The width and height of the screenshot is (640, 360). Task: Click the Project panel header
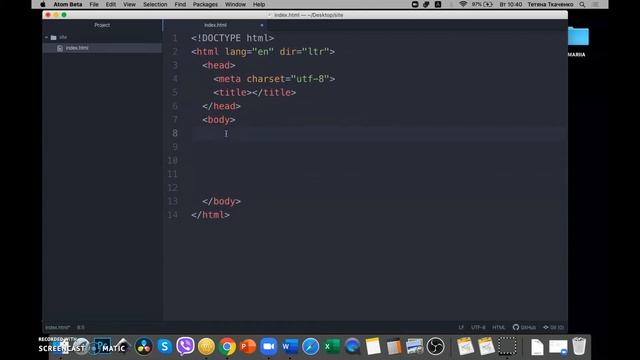point(102,25)
